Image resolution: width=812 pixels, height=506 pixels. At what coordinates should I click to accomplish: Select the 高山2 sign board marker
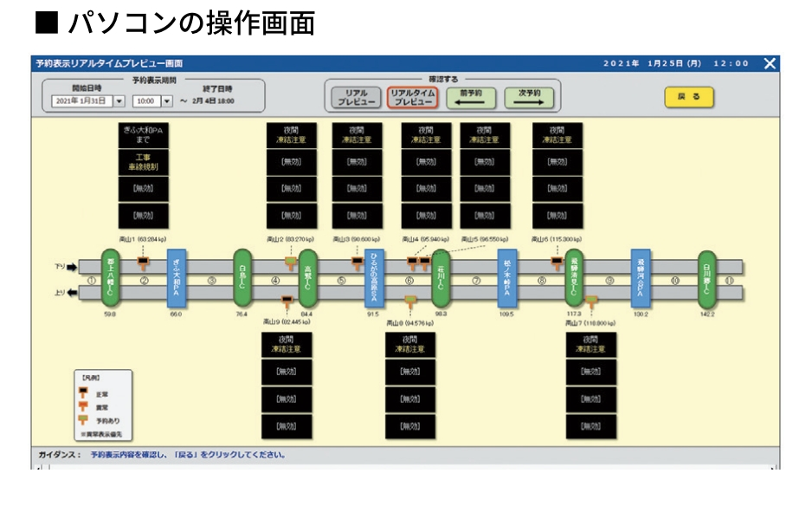click(290, 260)
